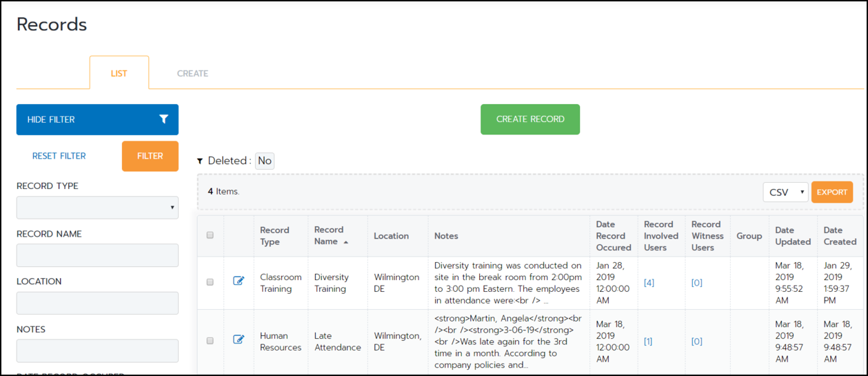Click the Record Name filter field
This screenshot has height=376, width=868.
pos(97,255)
